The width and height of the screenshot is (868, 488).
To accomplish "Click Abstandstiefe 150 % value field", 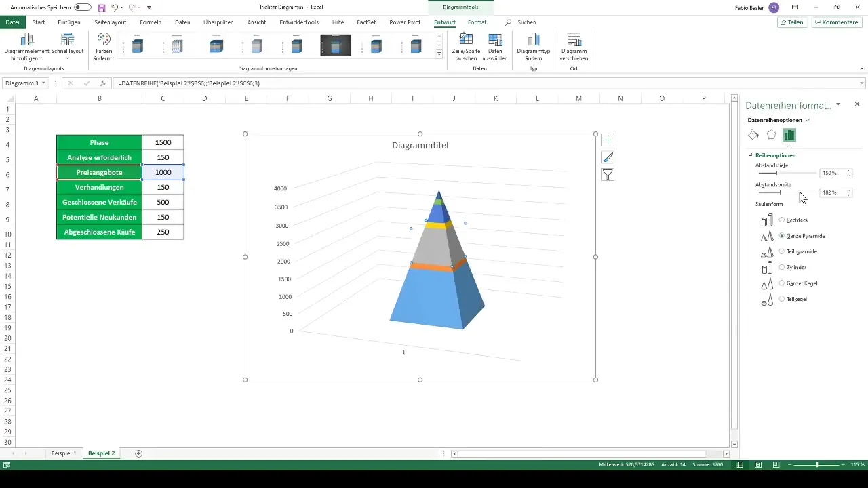I will pos(832,174).
